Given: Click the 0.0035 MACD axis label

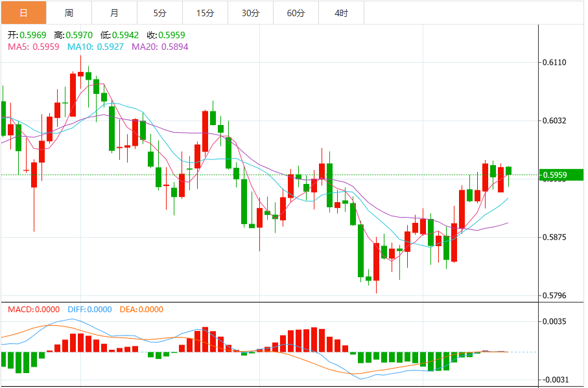Looking at the screenshot, I should (554, 321).
